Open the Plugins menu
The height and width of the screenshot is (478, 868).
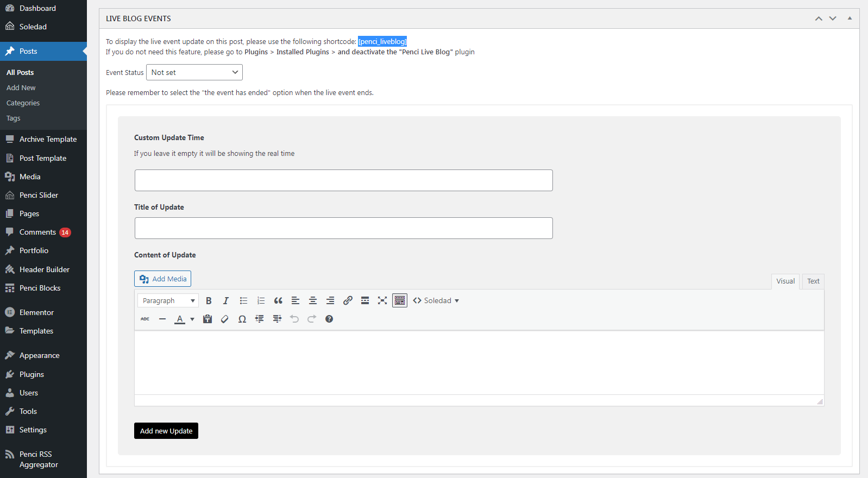[x=43, y=374]
